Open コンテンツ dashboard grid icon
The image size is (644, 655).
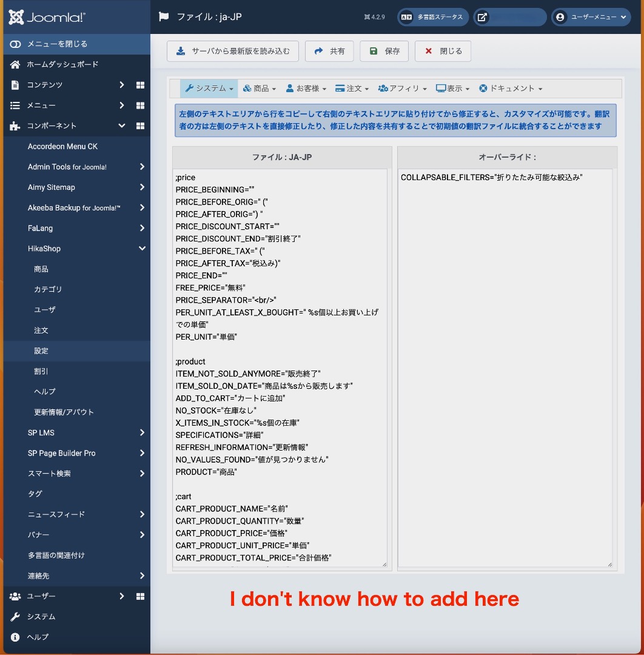point(140,85)
